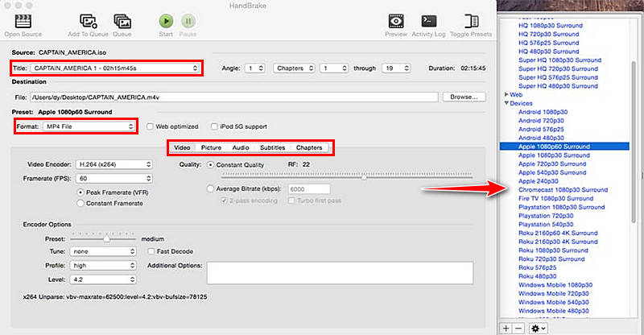This screenshot has width=644, height=335.
Task: Switch to the Audio tab
Action: pyautogui.click(x=241, y=147)
